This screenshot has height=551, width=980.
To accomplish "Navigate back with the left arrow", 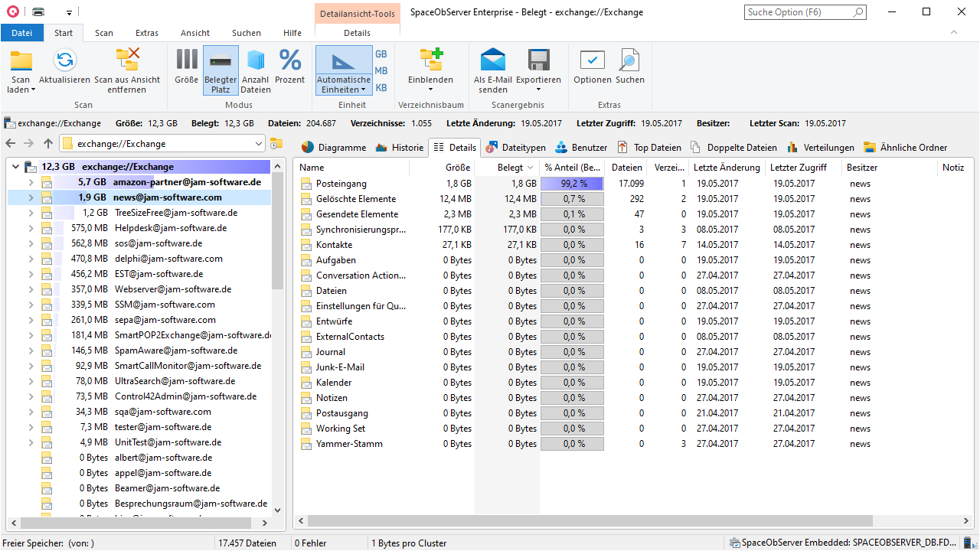I will pyautogui.click(x=11, y=144).
